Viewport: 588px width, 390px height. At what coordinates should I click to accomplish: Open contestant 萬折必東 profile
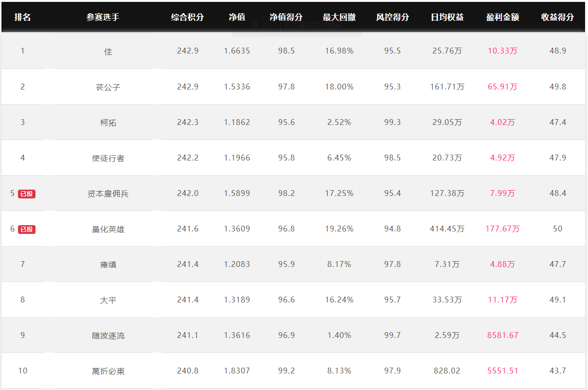108,371
